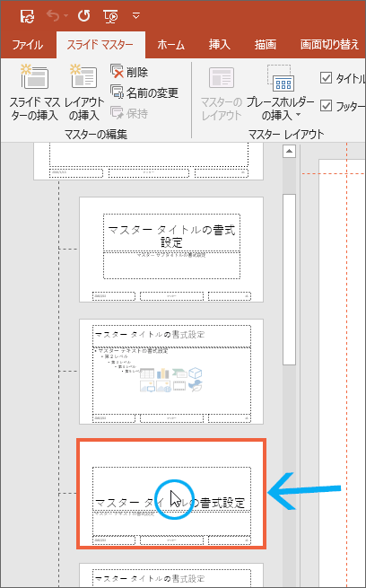Click the scrollbar up arrow in thumbnail pane
Image resolution: width=366 pixels, height=588 pixels.
[x=289, y=151]
